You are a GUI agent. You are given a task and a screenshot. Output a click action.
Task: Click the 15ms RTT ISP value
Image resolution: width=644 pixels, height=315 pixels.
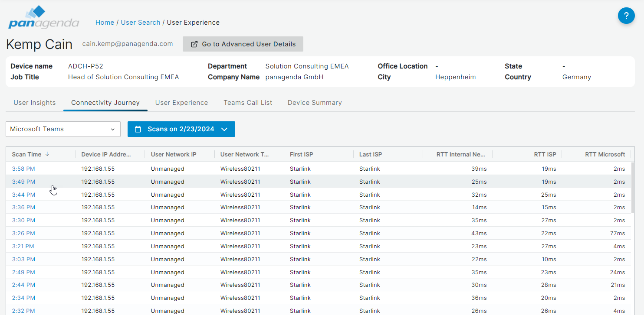549,207
